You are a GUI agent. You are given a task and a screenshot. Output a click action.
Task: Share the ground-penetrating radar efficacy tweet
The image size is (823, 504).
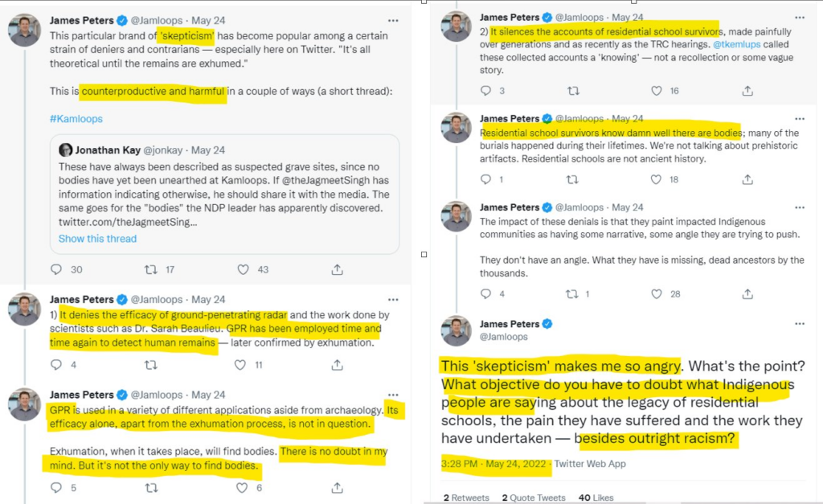[x=338, y=365]
